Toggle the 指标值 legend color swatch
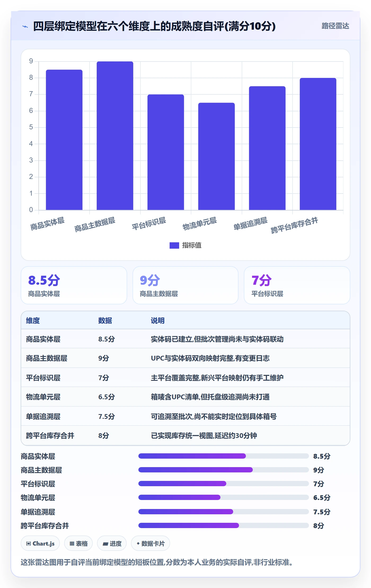The width and height of the screenshot is (371, 588). pyautogui.click(x=174, y=245)
